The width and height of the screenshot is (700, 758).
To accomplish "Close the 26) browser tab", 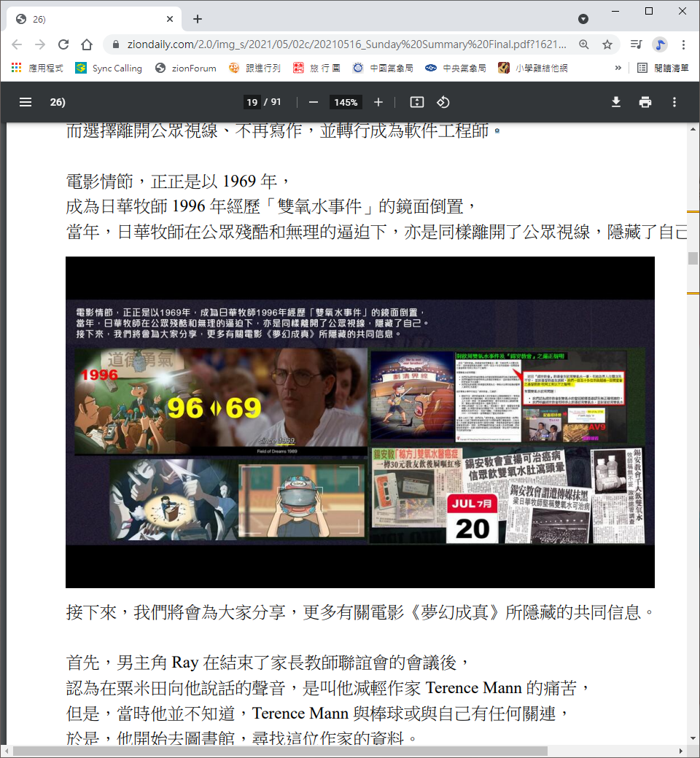I will coord(170,19).
